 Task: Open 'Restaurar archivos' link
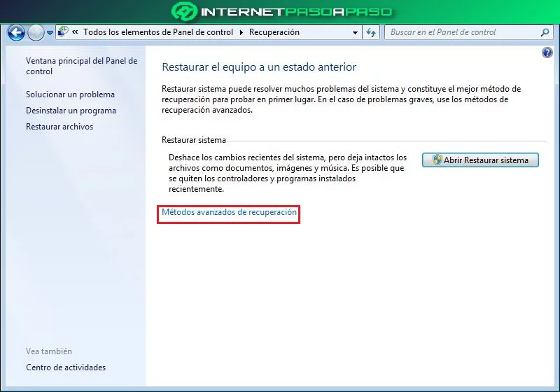pos(59,127)
